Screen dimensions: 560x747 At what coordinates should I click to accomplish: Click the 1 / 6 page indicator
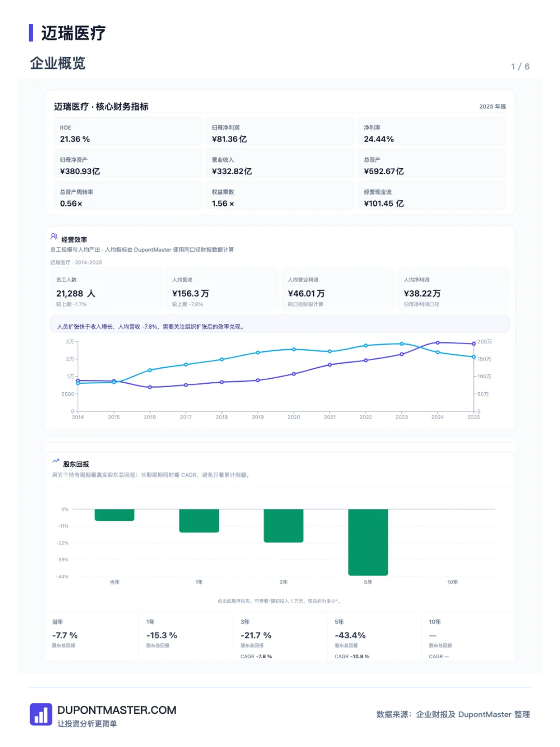click(x=520, y=66)
